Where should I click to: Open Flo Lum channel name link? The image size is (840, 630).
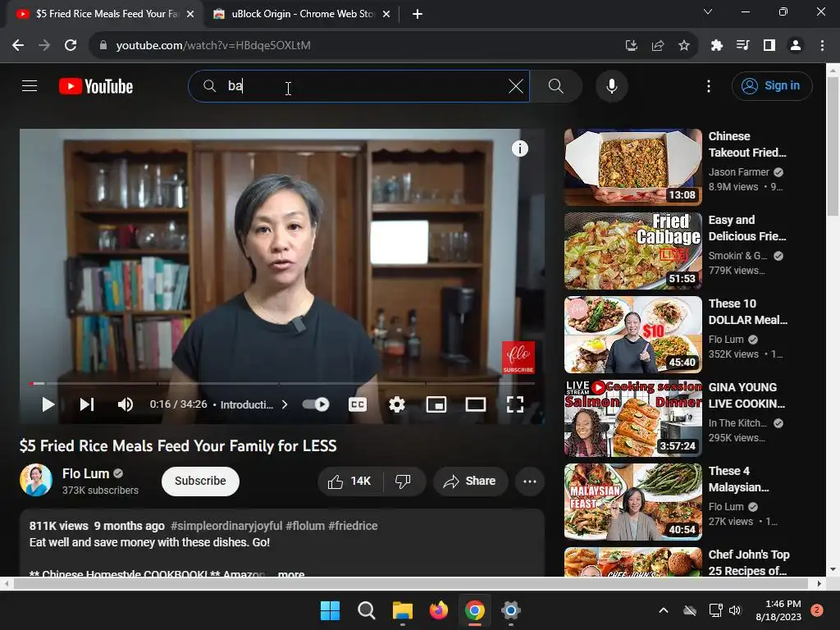click(x=85, y=473)
